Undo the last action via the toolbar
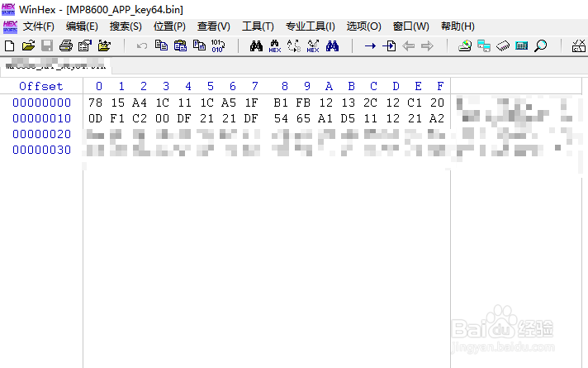This screenshot has height=368, width=588. [142, 45]
